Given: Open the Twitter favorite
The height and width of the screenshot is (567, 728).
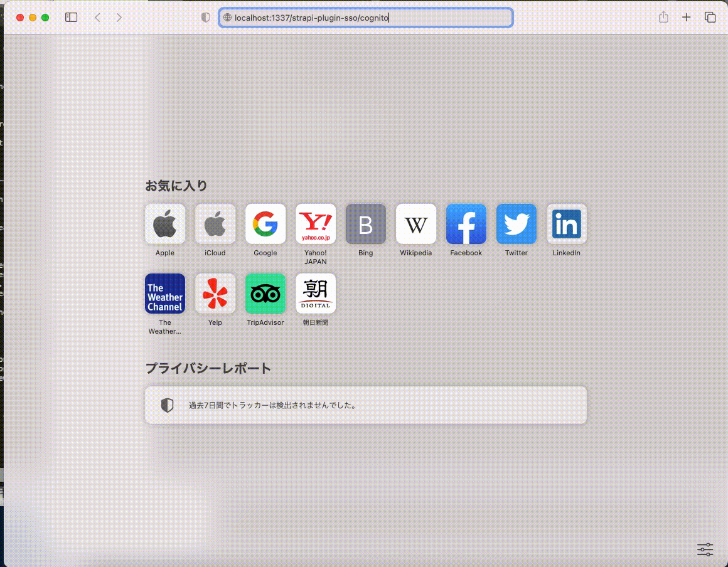Looking at the screenshot, I should [516, 224].
